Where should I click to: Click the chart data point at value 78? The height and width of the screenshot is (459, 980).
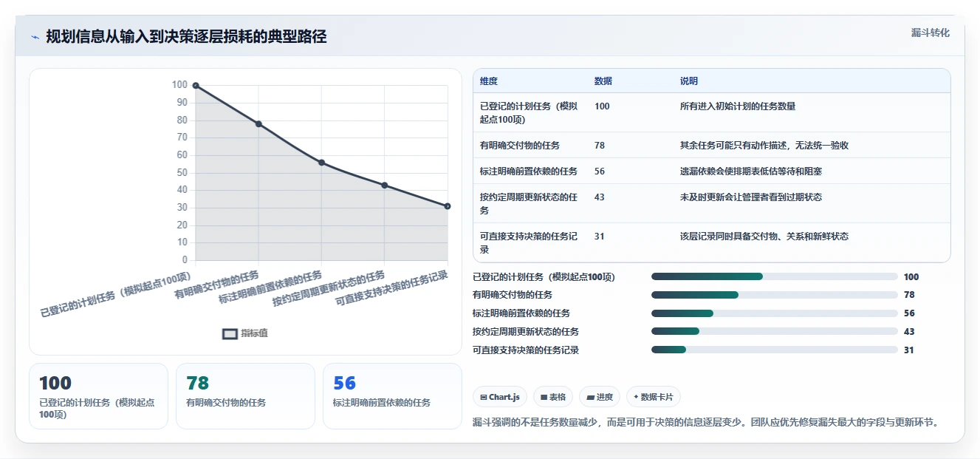258,124
